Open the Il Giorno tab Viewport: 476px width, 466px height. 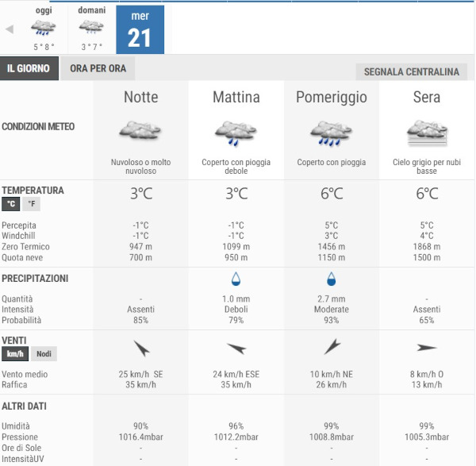(29, 68)
